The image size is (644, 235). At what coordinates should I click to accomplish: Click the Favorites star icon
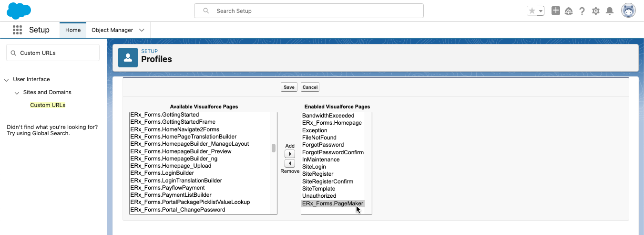point(532,11)
